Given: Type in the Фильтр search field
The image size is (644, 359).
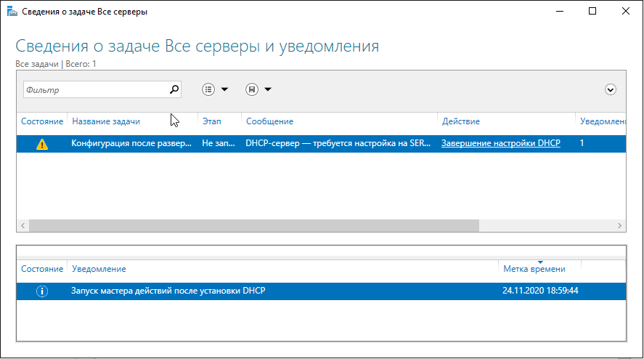Looking at the screenshot, I should (x=94, y=89).
